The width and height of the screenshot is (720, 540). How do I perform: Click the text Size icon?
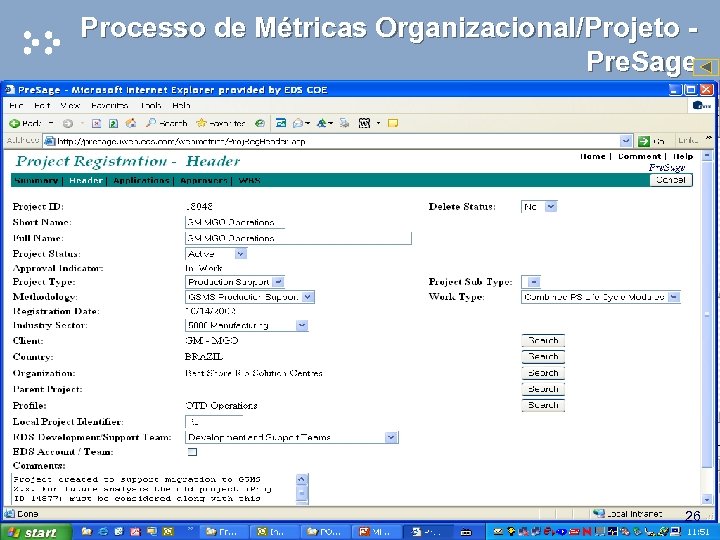(322, 123)
